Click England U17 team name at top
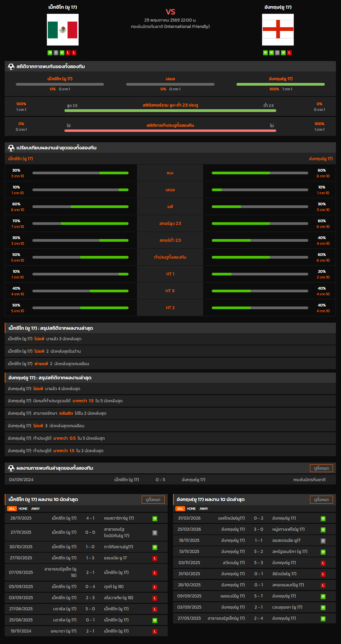The image size is (341, 644). click(278, 7)
